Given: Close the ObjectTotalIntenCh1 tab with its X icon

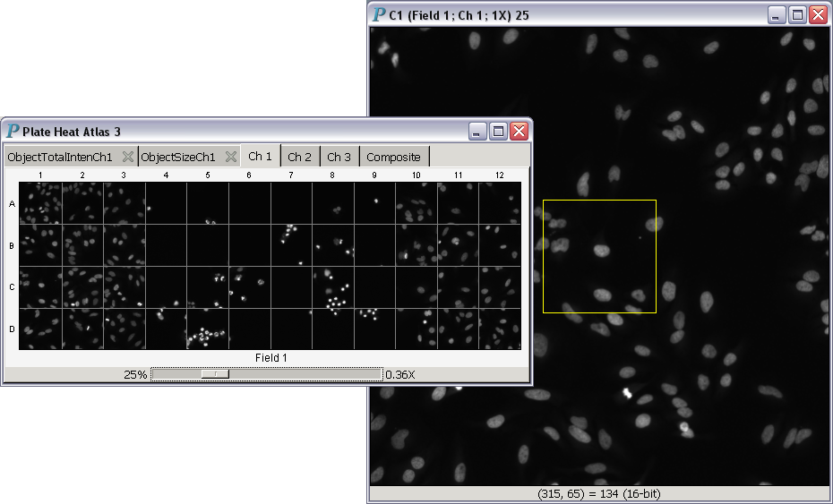Looking at the screenshot, I should tap(128, 157).
